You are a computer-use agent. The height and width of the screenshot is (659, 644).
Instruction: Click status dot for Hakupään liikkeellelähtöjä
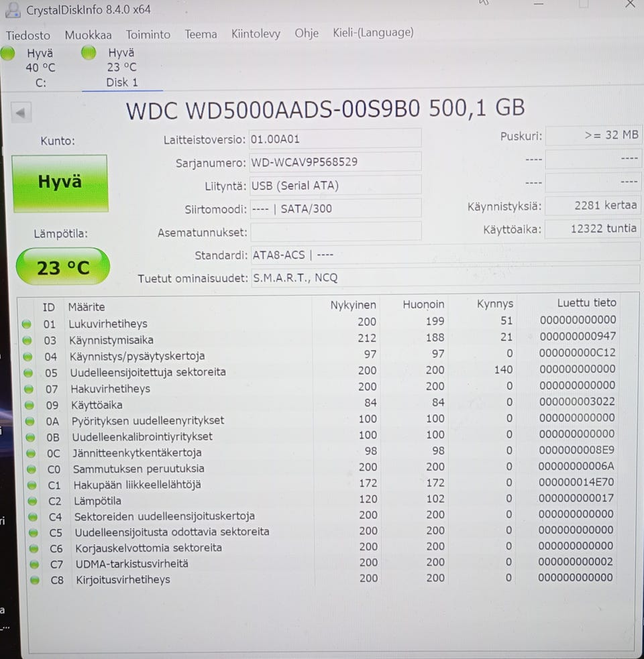pyautogui.click(x=32, y=485)
